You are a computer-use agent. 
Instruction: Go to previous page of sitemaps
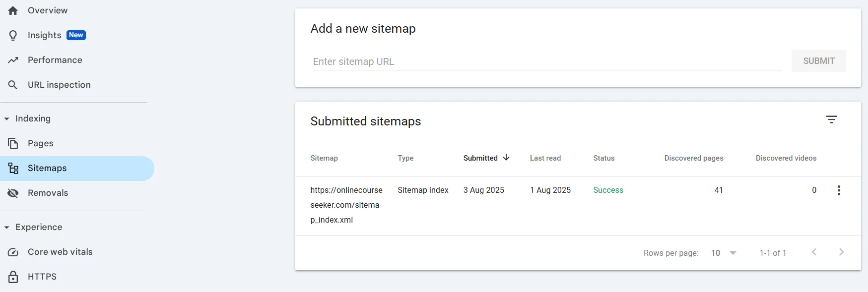(x=814, y=252)
